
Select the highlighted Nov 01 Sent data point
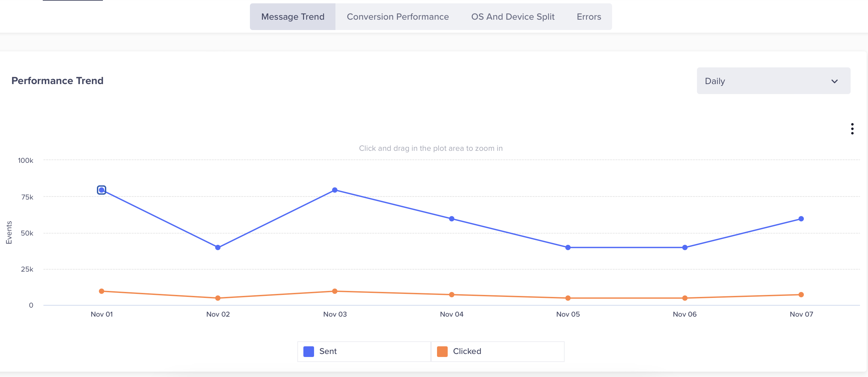click(102, 190)
